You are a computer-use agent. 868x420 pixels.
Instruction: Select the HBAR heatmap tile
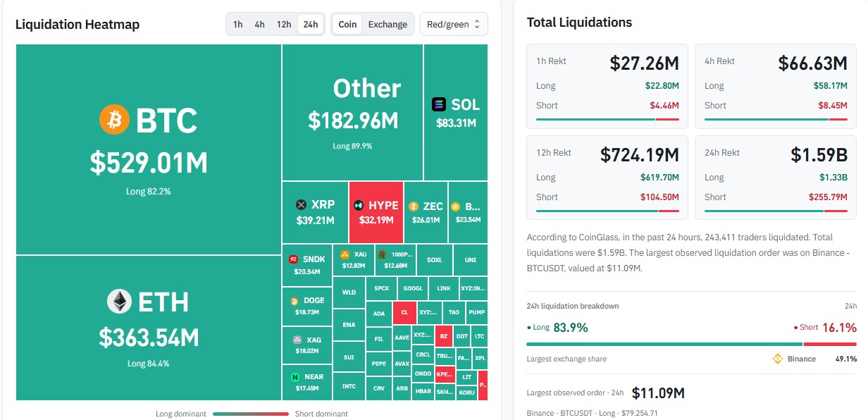point(423,391)
